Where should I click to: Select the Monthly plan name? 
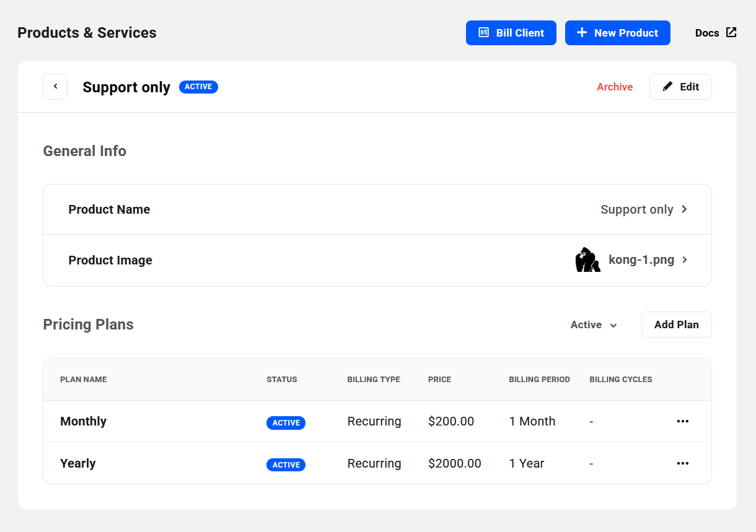pyautogui.click(x=83, y=421)
